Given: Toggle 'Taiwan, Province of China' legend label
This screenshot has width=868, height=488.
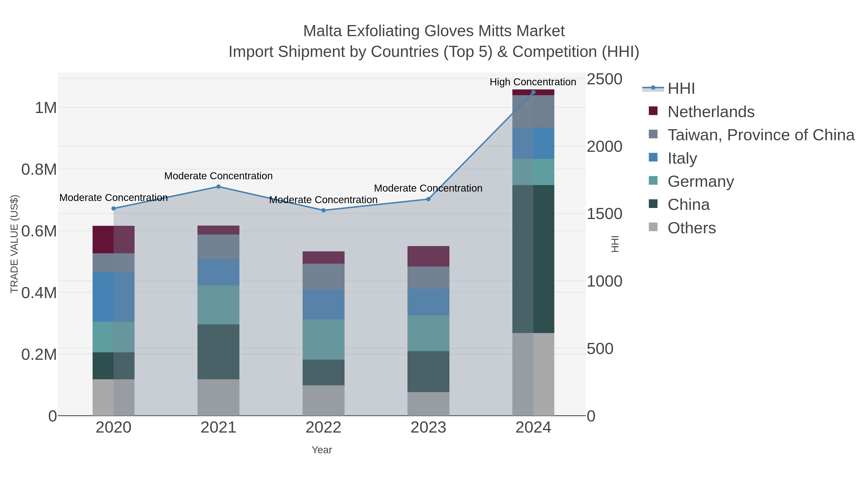Looking at the screenshot, I should pyautogui.click(x=761, y=135).
